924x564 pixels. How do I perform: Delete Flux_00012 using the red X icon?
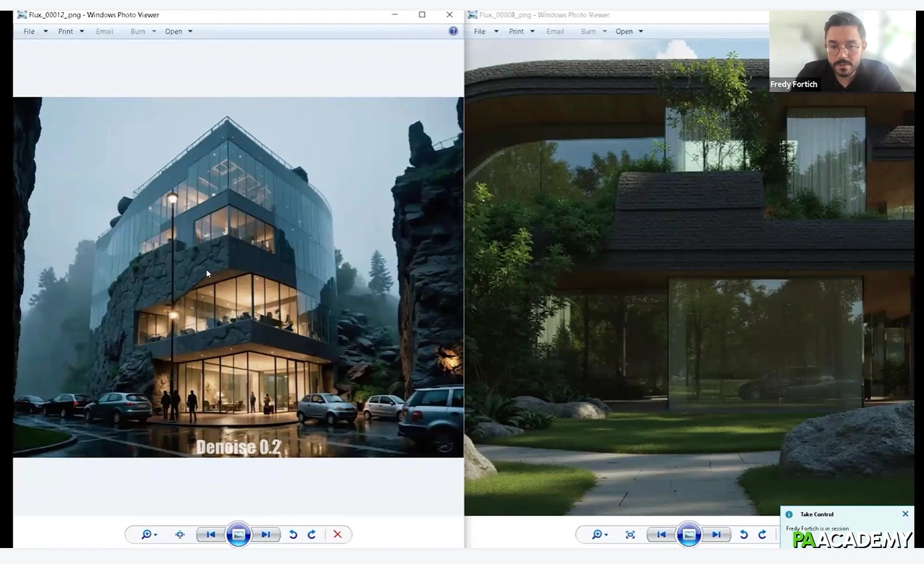(x=337, y=534)
